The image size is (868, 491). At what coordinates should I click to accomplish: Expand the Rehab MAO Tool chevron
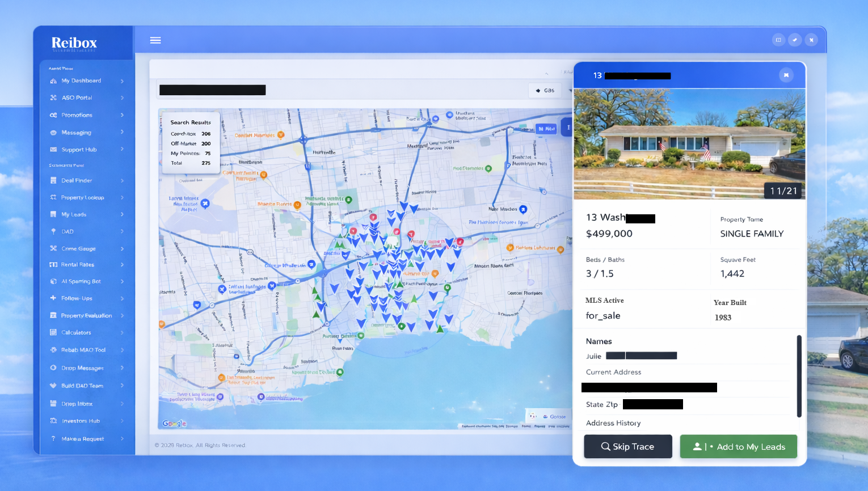pos(122,350)
